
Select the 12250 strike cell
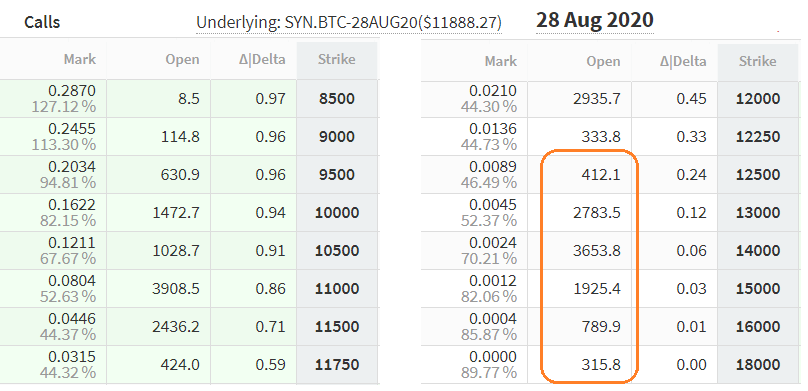tap(758, 137)
